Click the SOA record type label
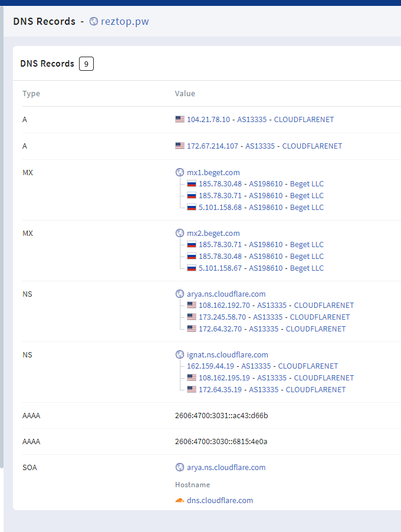This screenshot has height=532, width=401. (29, 467)
